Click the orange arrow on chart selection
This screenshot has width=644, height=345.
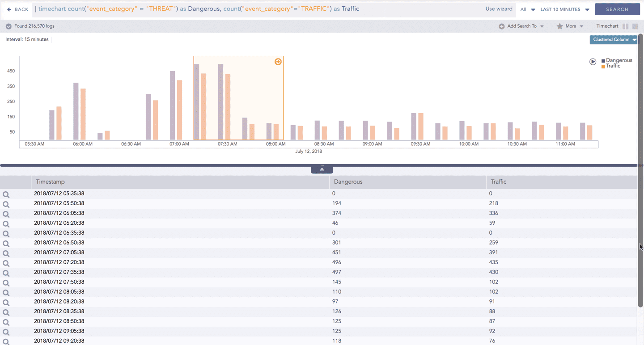coord(278,62)
